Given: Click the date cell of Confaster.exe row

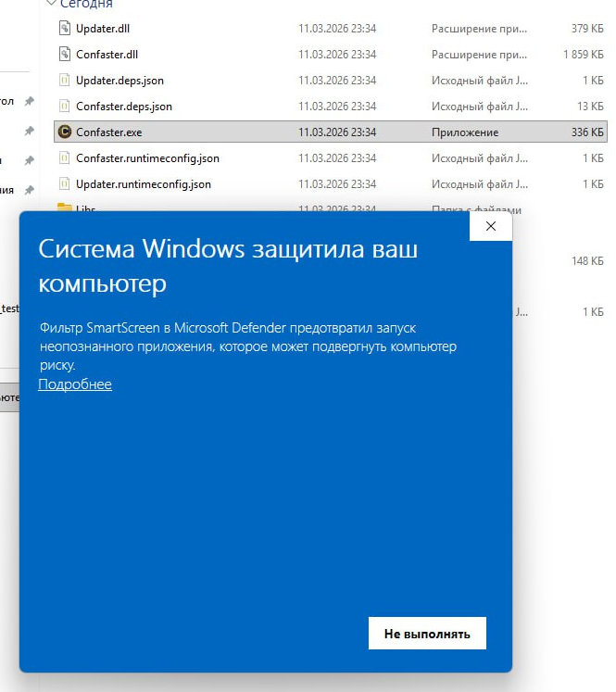Looking at the screenshot, I should point(337,132).
